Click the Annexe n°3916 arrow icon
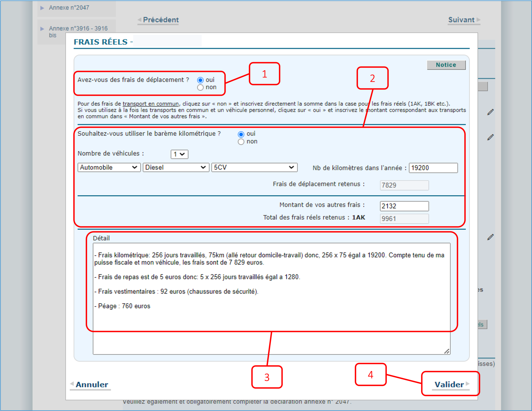 click(x=42, y=29)
